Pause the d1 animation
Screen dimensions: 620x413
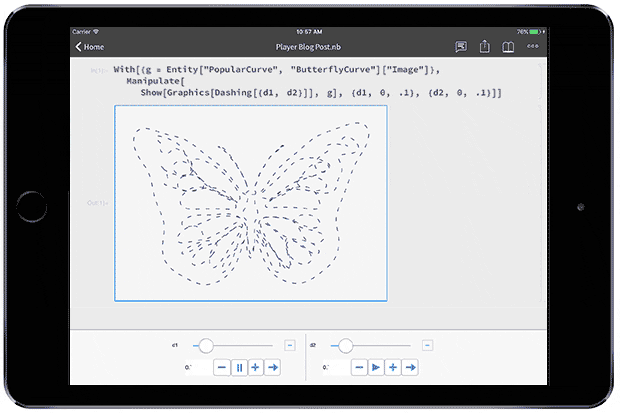point(239,367)
